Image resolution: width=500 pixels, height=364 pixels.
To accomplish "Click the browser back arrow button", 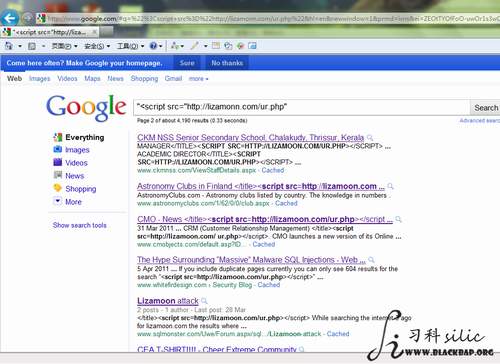I will coord(10,18).
